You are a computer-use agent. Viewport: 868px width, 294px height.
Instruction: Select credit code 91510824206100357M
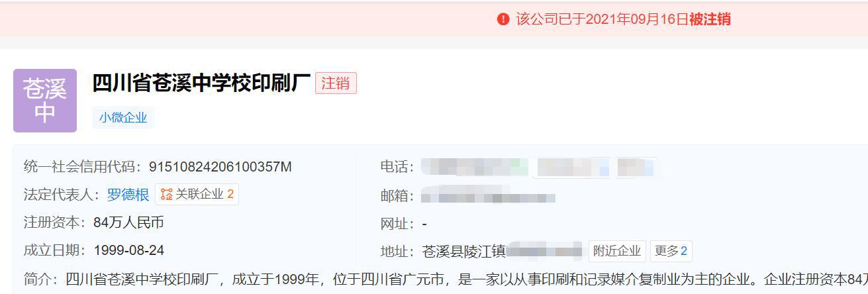pyautogui.click(x=220, y=167)
